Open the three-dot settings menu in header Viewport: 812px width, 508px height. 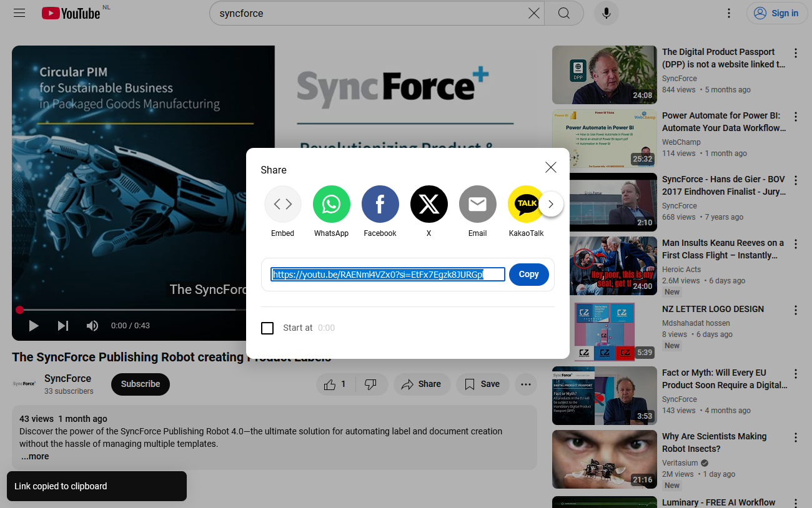pyautogui.click(x=729, y=13)
